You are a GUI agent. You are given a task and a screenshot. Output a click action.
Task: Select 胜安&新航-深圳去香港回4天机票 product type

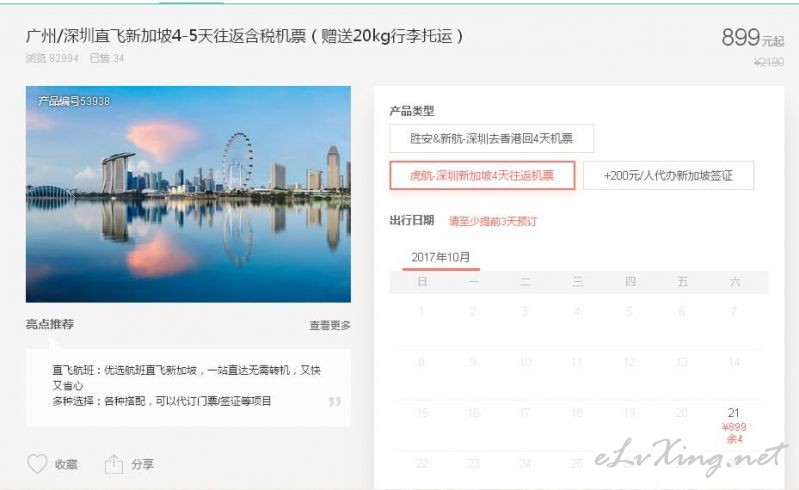[492, 138]
